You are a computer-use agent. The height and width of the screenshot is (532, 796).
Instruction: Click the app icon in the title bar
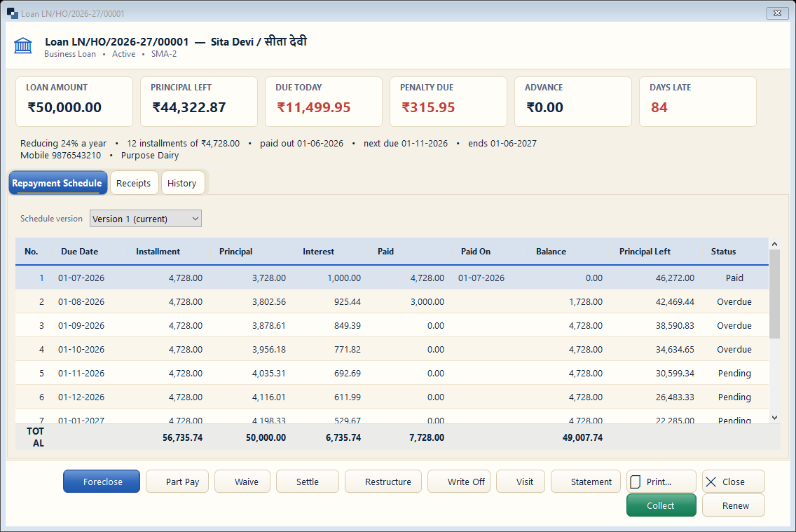click(x=12, y=13)
